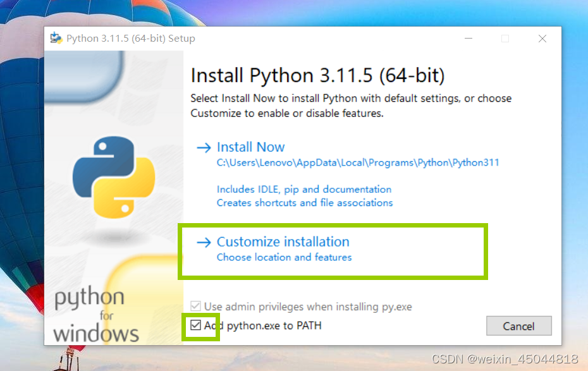Screen dimensions: 588x371
Task: Click the Python logo image
Action: [114, 177]
